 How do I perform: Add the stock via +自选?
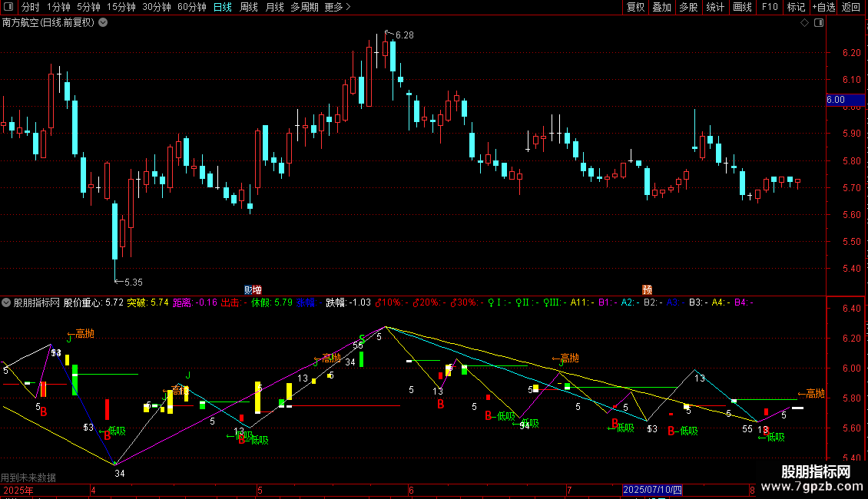[823, 7]
